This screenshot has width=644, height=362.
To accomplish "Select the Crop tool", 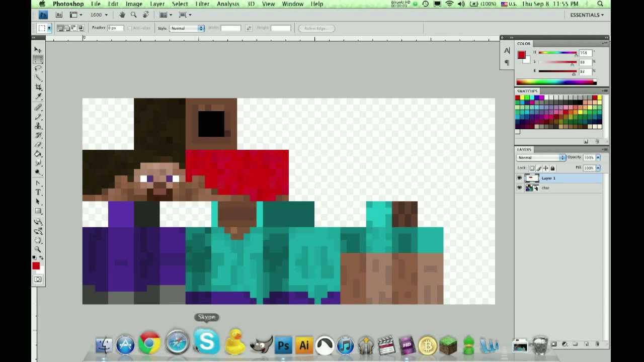I will pos(38,88).
